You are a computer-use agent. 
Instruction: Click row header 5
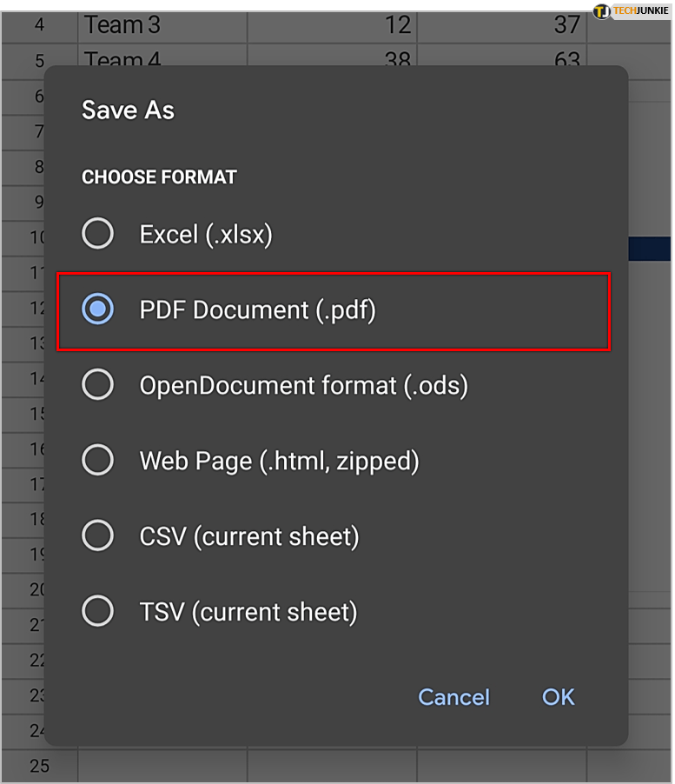click(x=39, y=61)
